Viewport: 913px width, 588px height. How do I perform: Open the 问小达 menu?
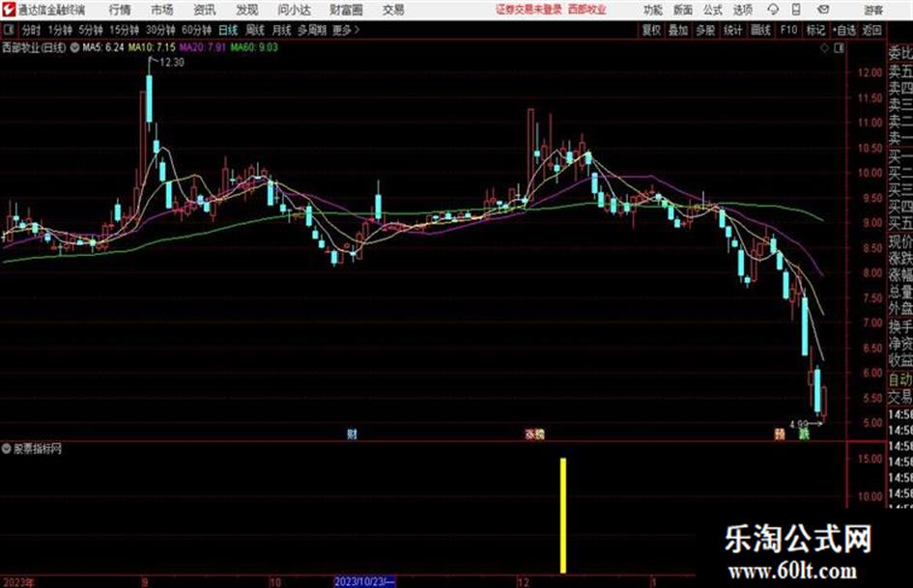tap(294, 10)
